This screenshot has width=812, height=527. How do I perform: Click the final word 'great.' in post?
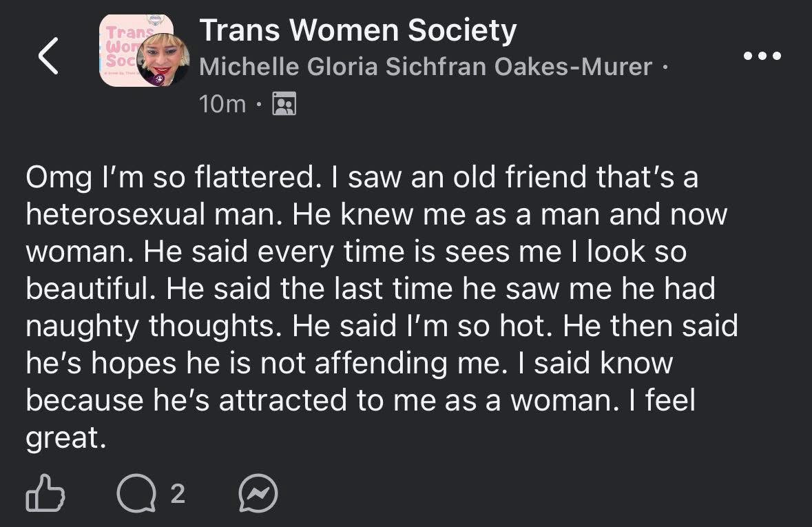click(65, 440)
